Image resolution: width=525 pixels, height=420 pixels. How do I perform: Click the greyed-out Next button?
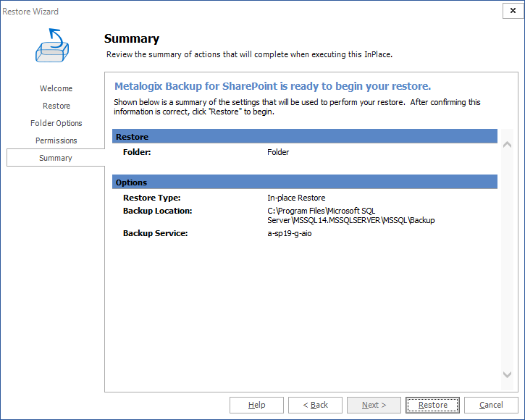[374, 405]
